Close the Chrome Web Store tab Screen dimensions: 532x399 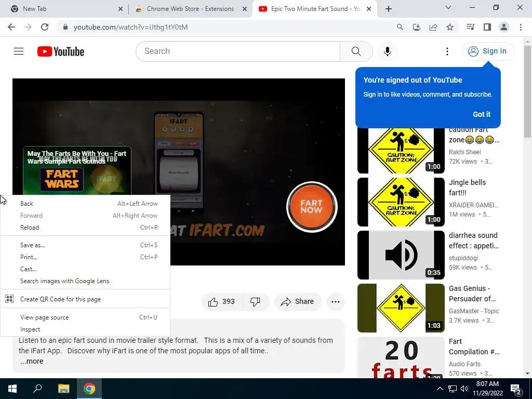click(245, 9)
